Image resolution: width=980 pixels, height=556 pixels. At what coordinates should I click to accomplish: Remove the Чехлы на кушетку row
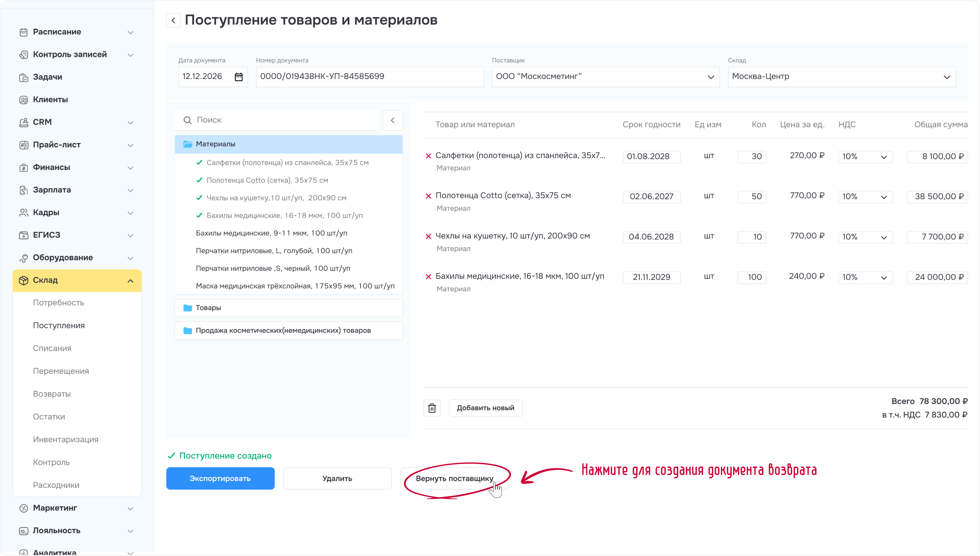[x=428, y=236]
